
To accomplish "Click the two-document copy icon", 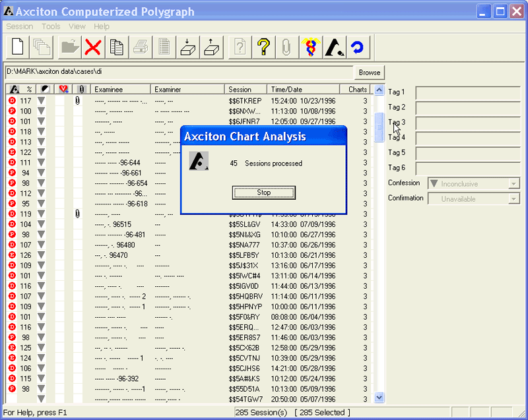I will coord(117,47).
